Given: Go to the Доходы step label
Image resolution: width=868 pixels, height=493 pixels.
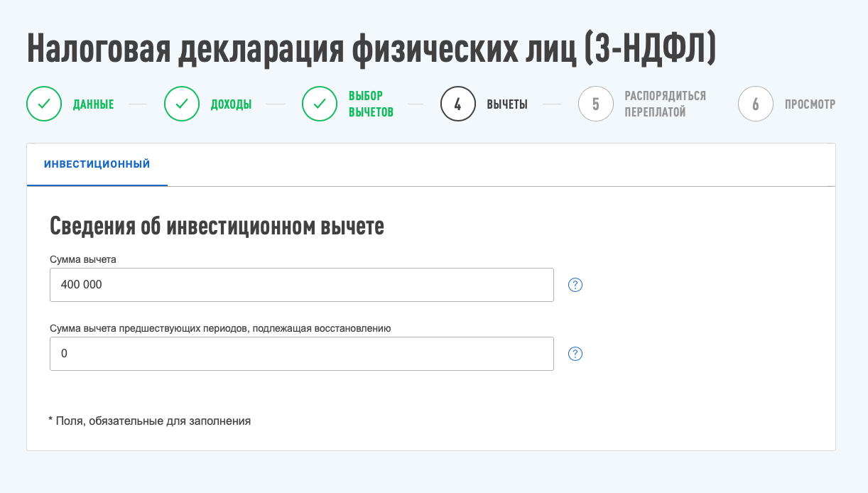Looking at the screenshot, I should point(232,104).
